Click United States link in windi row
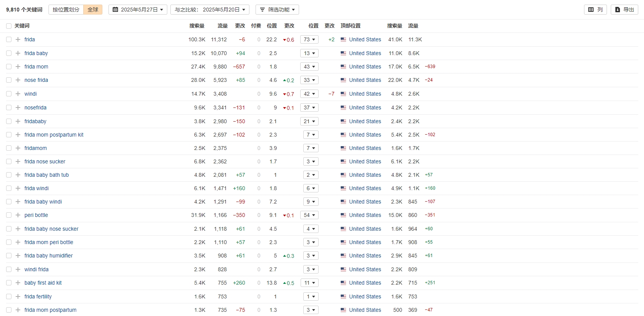 (365, 94)
